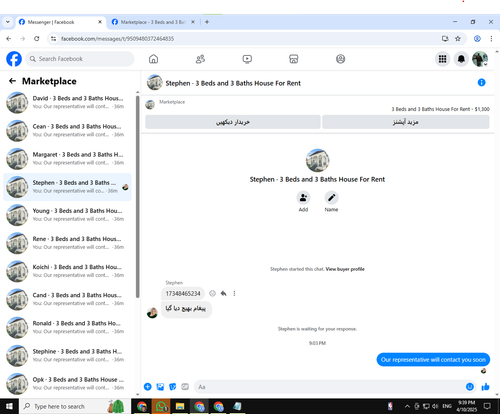
Task: Click the large listing thumbnail in chat center
Action: click(x=317, y=160)
